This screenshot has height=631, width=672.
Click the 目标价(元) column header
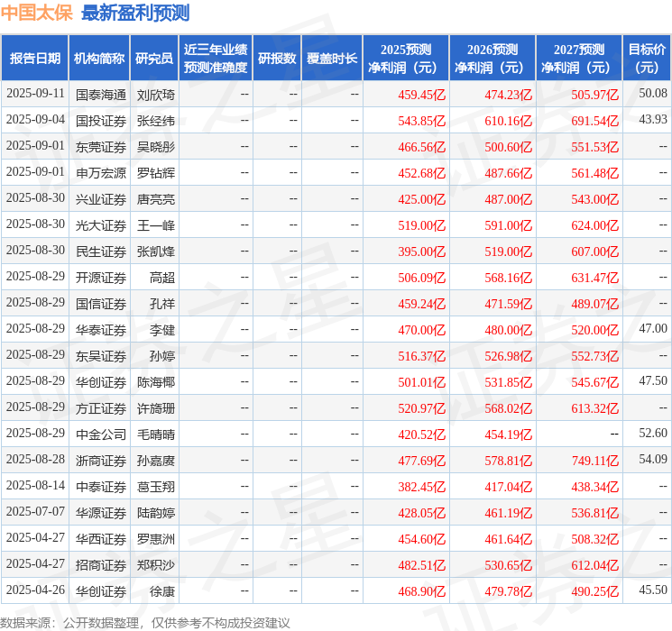[x=647, y=59]
